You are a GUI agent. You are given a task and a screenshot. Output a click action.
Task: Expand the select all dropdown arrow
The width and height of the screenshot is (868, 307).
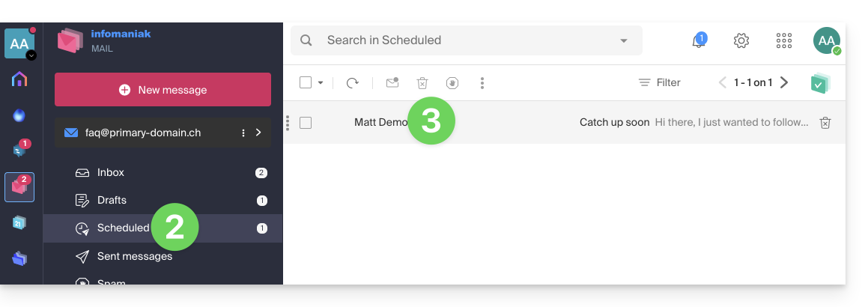pyautogui.click(x=321, y=83)
